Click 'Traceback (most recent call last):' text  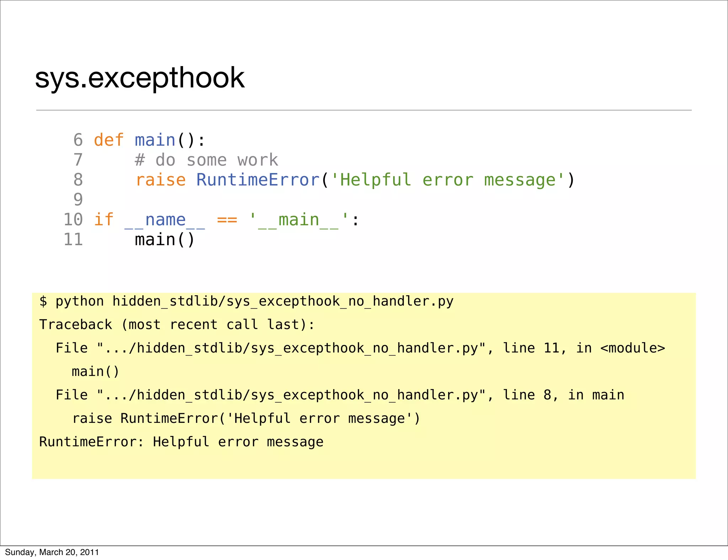point(177,325)
